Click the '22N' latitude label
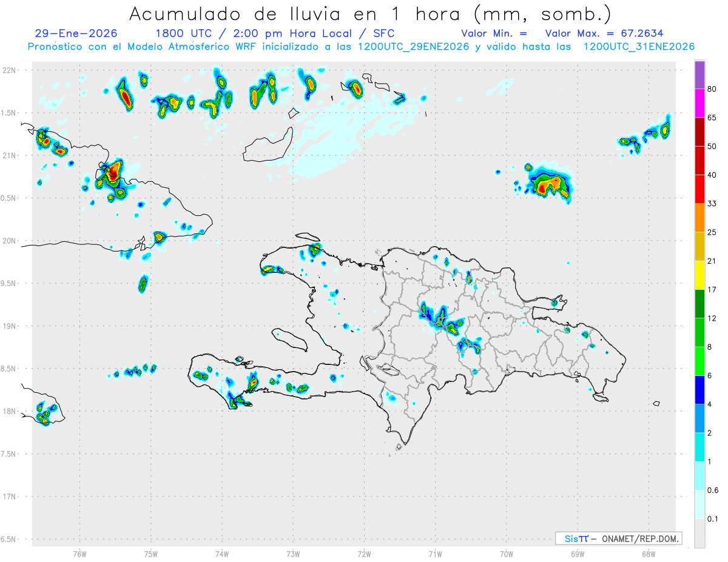Viewport: 728px width, 562px height. [9, 70]
